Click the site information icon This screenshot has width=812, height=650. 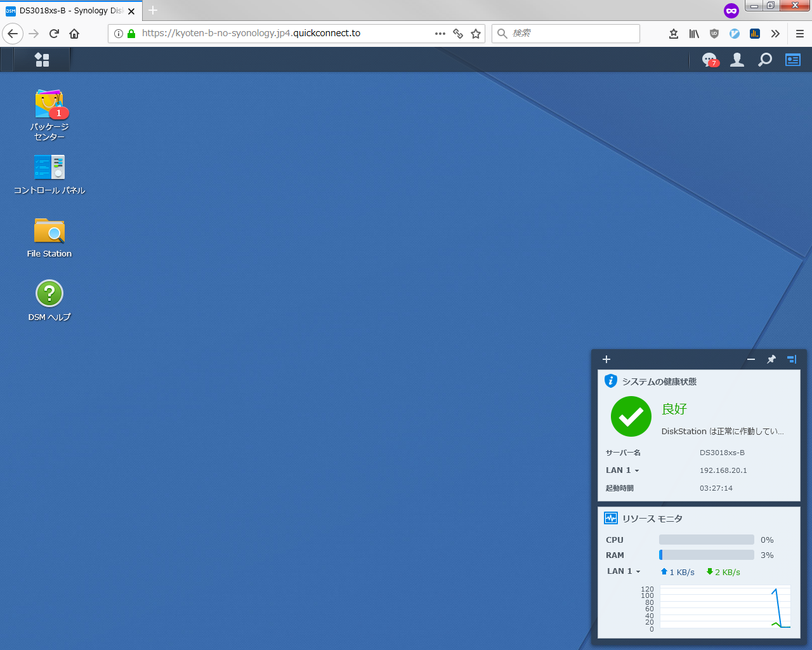coord(119,34)
